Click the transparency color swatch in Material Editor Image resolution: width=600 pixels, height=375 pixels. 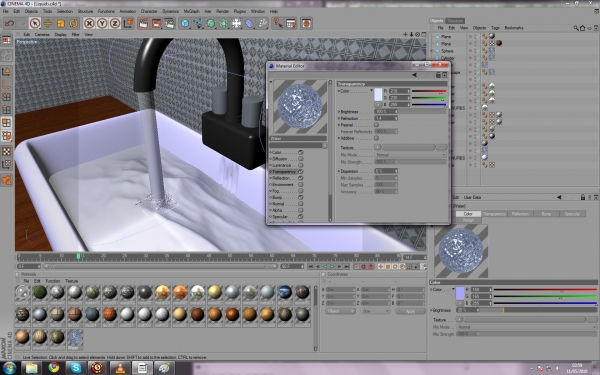[378, 94]
